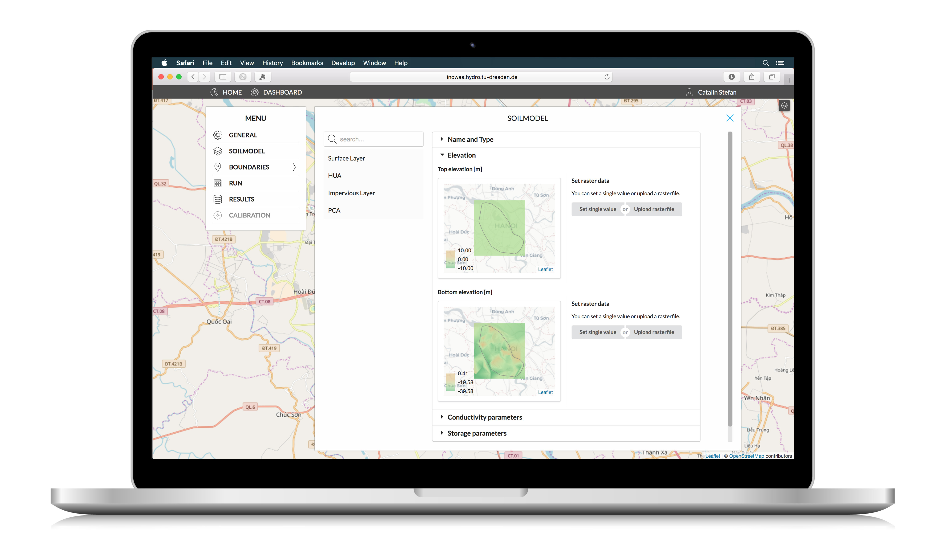Click the Spotlight search icon
Screen dimensions: 948x560
point(765,63)
